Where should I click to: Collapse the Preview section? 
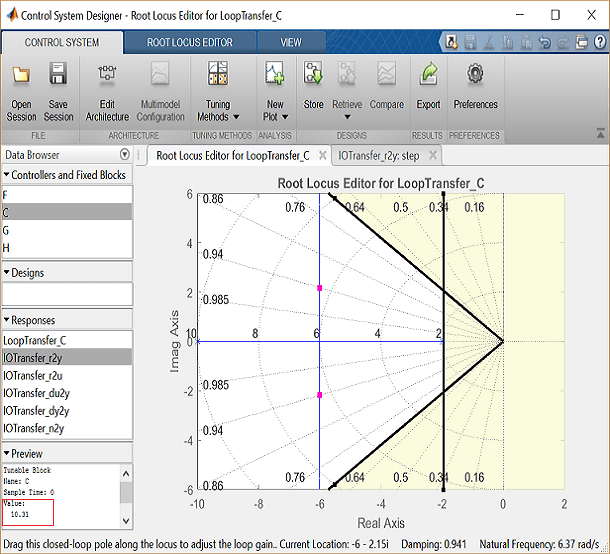[6, 453]
